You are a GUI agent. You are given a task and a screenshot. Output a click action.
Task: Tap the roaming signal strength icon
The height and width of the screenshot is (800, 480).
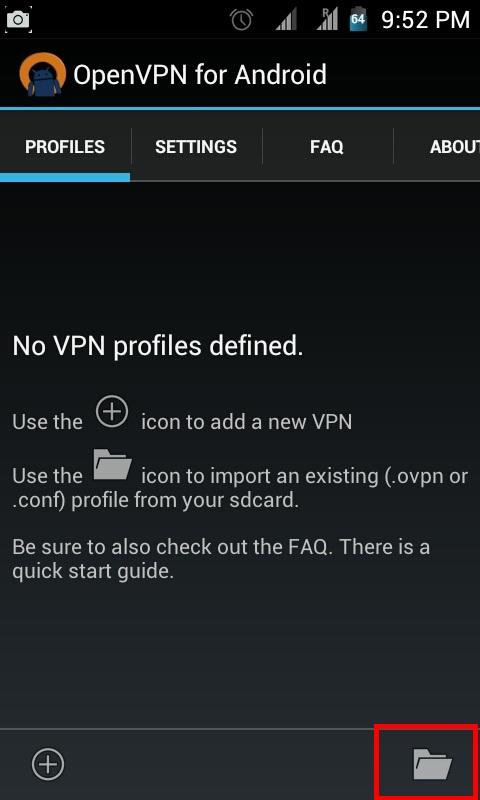click(326, 20)
